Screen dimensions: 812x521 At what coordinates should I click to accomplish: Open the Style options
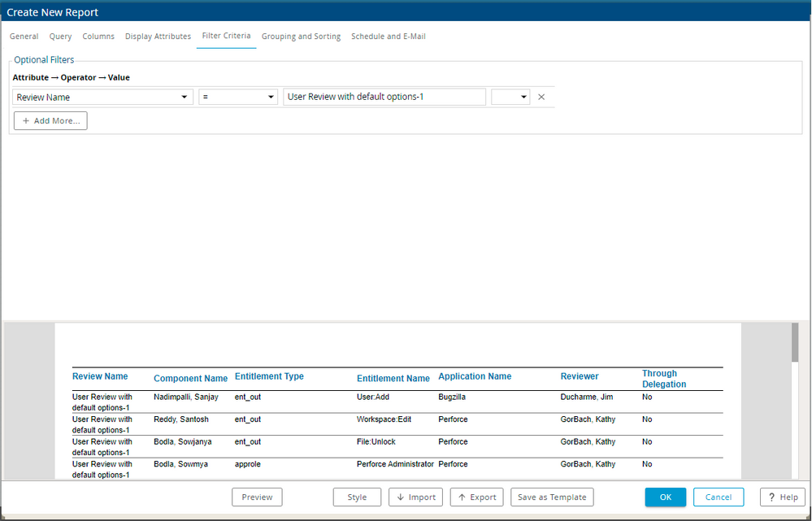click(357, 497)
